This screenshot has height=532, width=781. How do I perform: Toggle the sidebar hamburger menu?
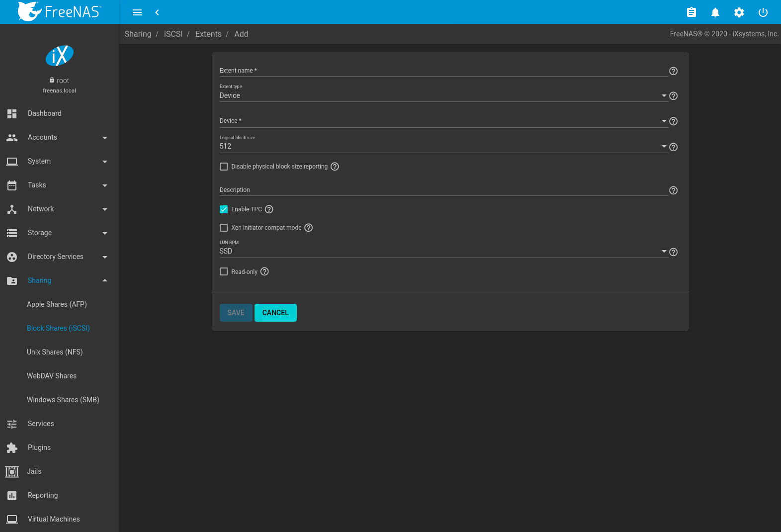click(137, 12)
